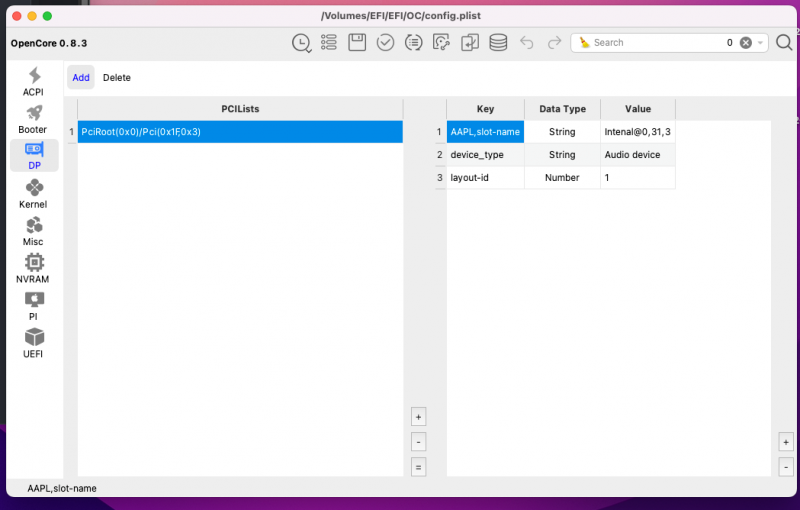This screenshot has height=510, width=800.
Task: Click the database stack toolbar icon
Action: tap(498, 42)
